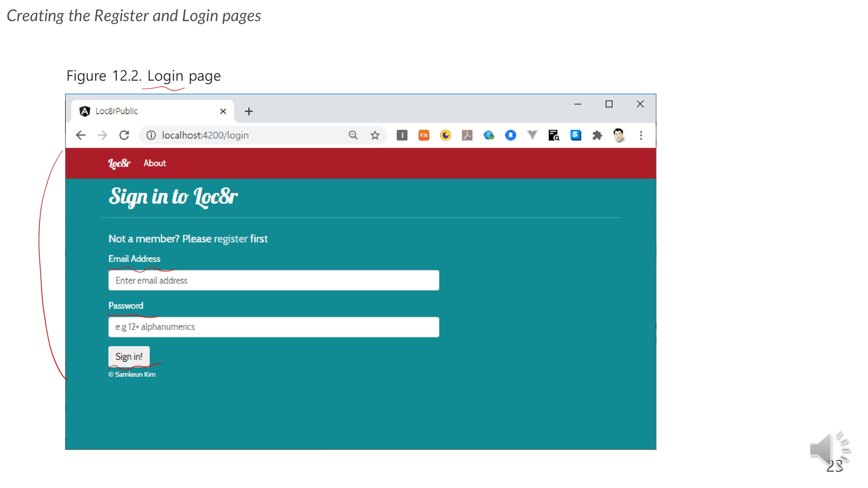Click the browser back arrow
The width and height of the screenshot is (868, 488).
click(80, 135)
